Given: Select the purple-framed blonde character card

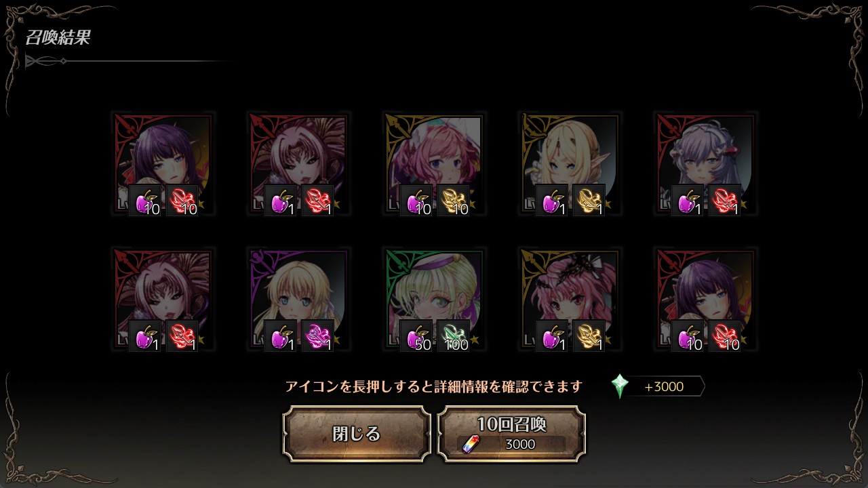Looking at the screenshot, I should coord(298,299).
